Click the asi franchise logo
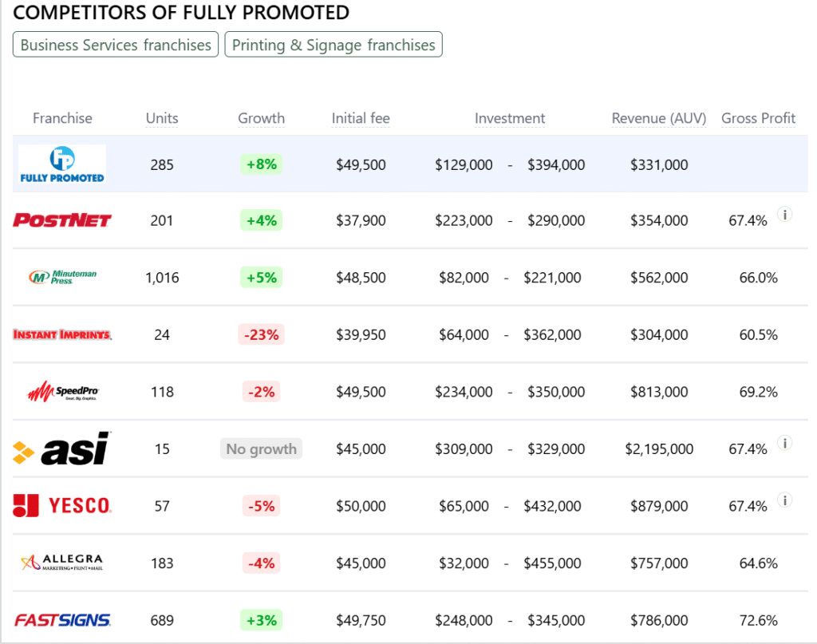This screenshot has width=817, height=644. [62, 448]
